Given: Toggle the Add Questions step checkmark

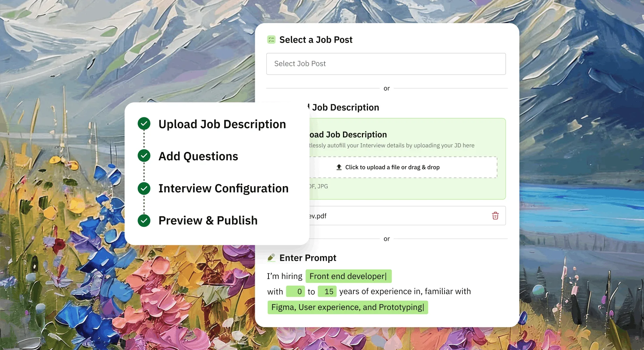Looking at the screenshot, I should click(x=144, y=156).
